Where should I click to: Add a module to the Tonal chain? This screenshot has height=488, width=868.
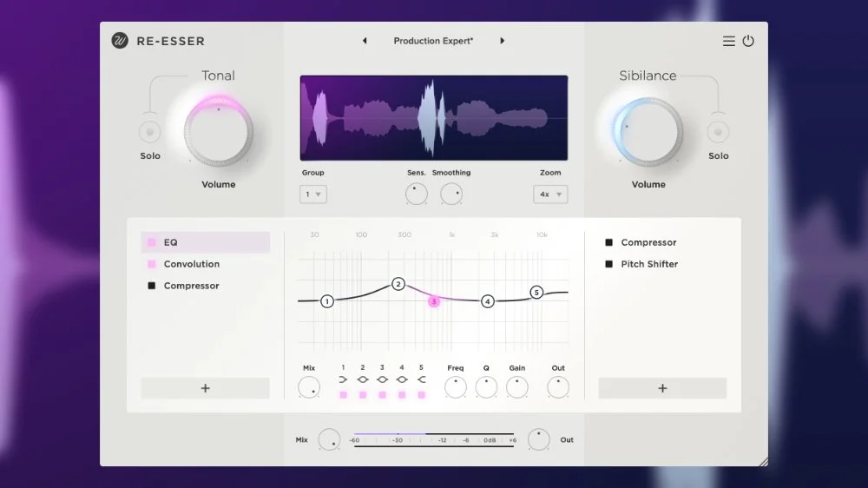206,388
